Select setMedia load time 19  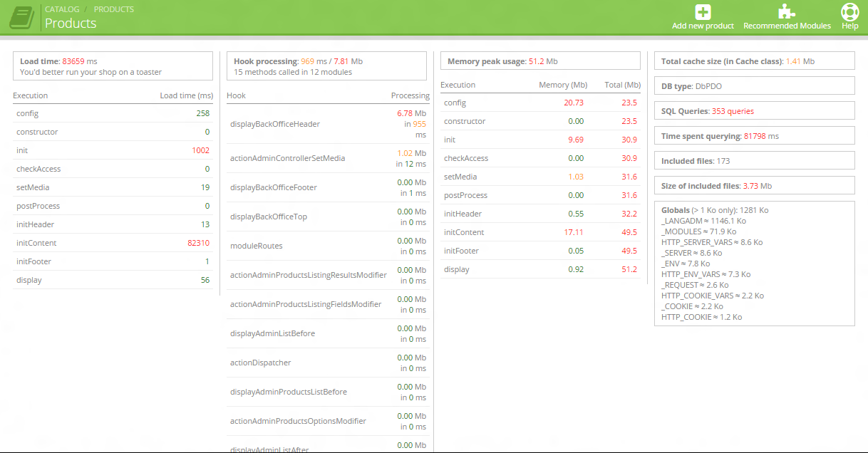pyautogui.click(x=205, y=187)
